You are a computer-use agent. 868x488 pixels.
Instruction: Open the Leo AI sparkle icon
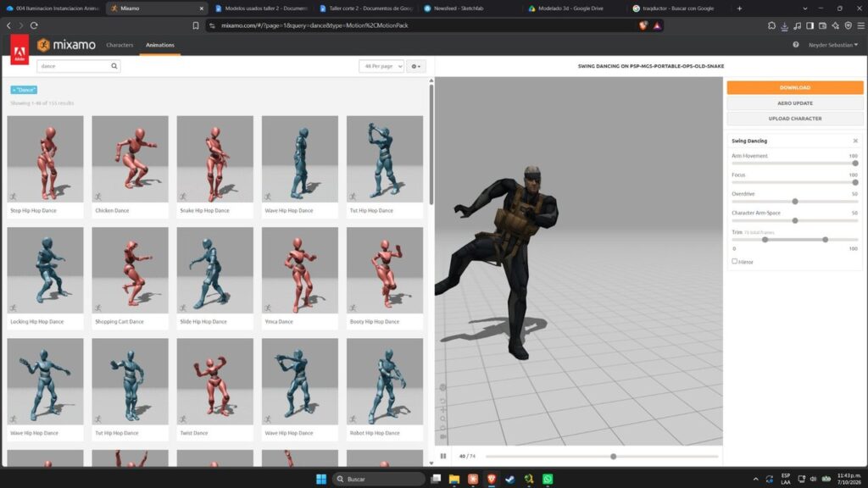[x=835, y=25]
